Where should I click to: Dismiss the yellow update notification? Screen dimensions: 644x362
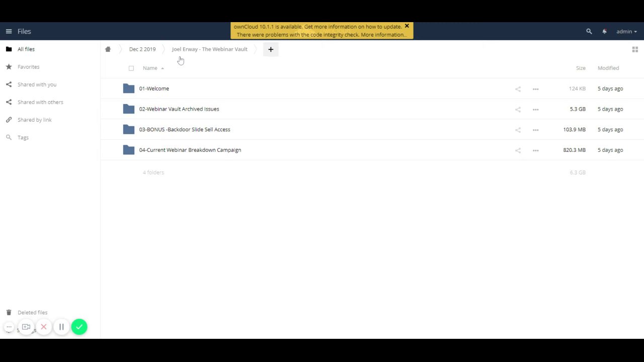click(407, 26)
